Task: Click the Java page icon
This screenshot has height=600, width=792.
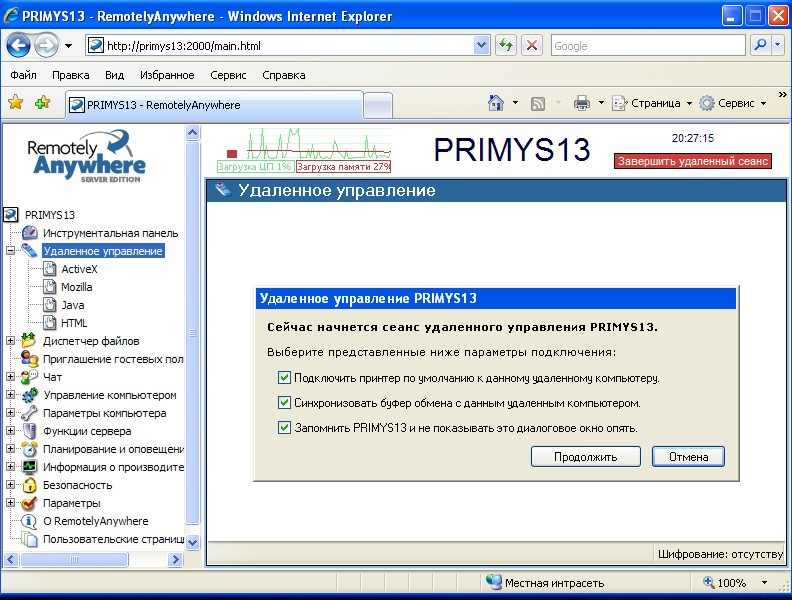Action: (x=50, y=305)
